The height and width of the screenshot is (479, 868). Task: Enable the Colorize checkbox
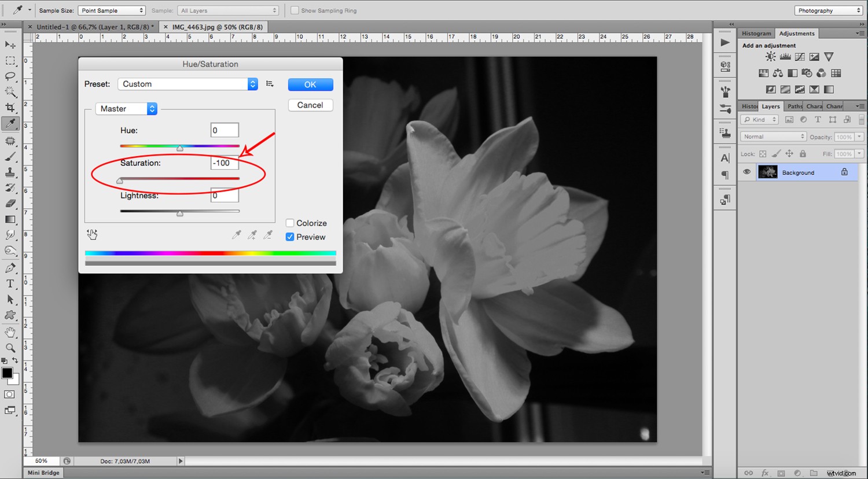click(x=290, y=223)
